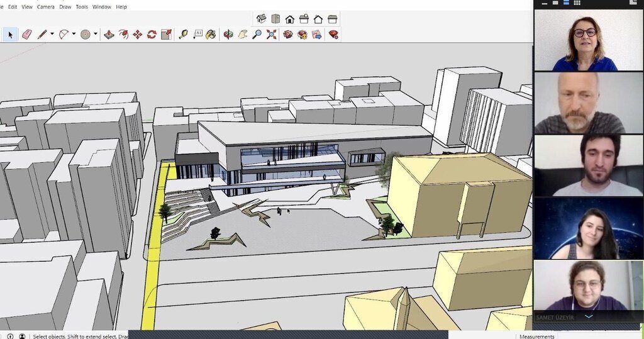Screen dimensions: 644x339
Task: Pick the Move tool
Action: [x=137, y=35]
